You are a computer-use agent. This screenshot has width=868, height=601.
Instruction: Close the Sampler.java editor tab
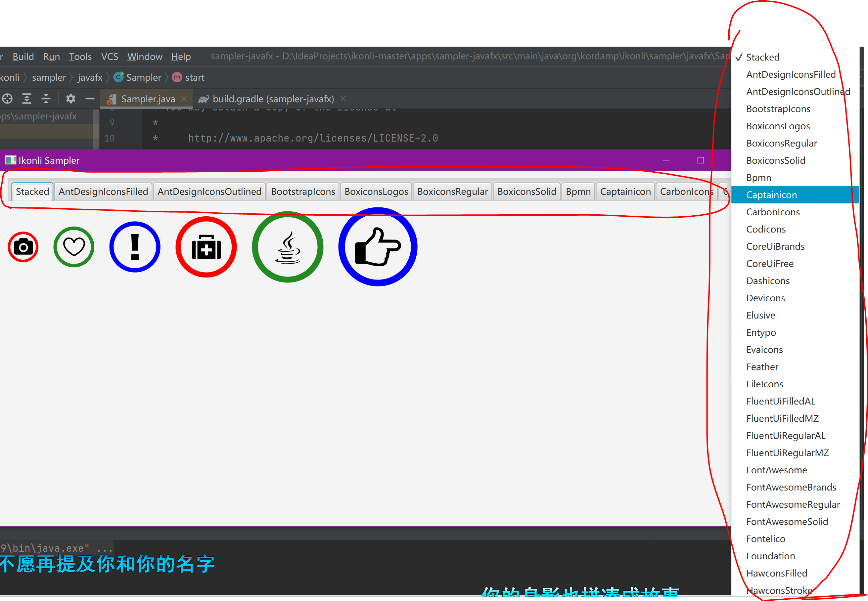click(x=184, y=99)
